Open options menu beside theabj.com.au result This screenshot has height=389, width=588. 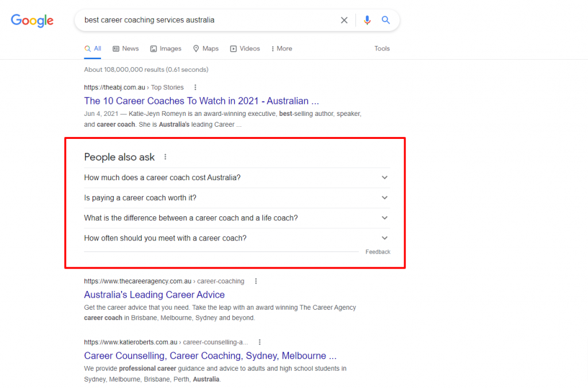(195, 88)
